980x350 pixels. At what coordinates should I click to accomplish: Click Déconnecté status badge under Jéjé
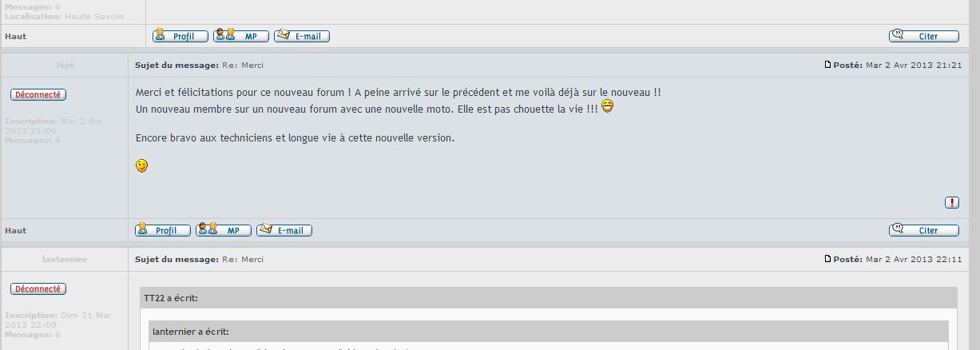click(x=38, y=94)
